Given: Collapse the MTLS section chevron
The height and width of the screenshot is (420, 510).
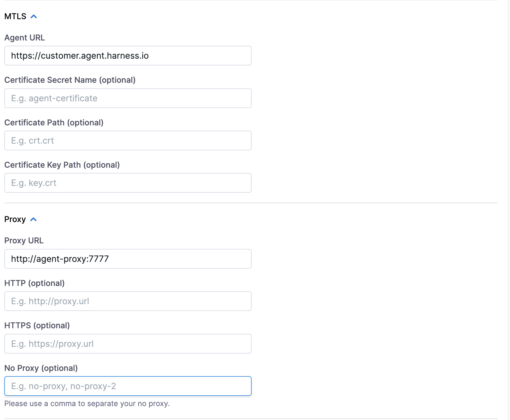Looking at the screenshot, I should coord(34,16).
